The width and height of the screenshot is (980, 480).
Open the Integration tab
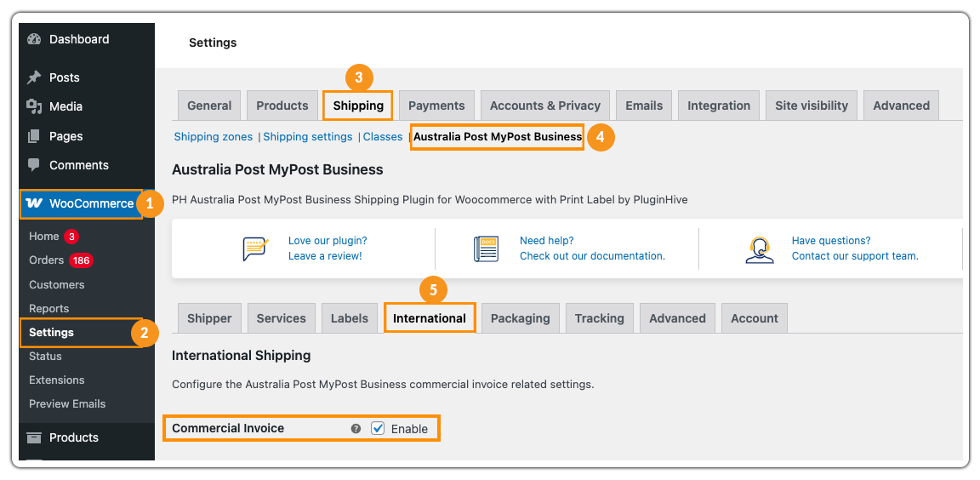(x=719, y=106)
